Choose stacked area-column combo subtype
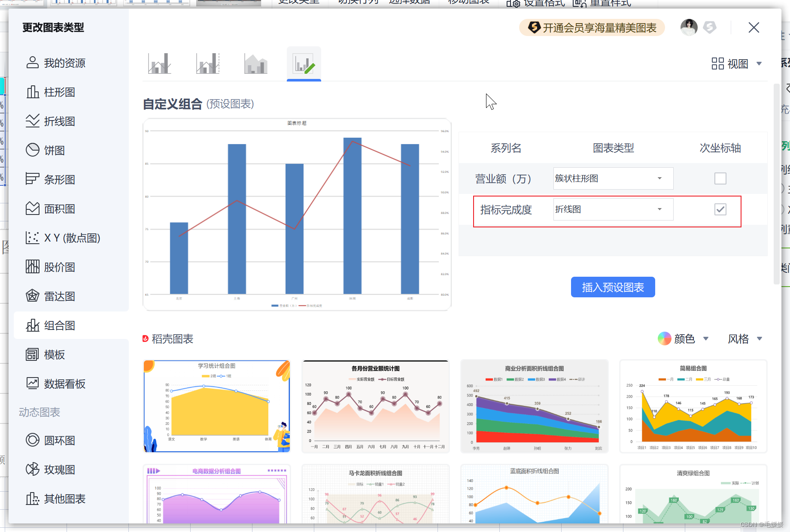This screenshot has height=532, width=790. [x=256, y=63]
